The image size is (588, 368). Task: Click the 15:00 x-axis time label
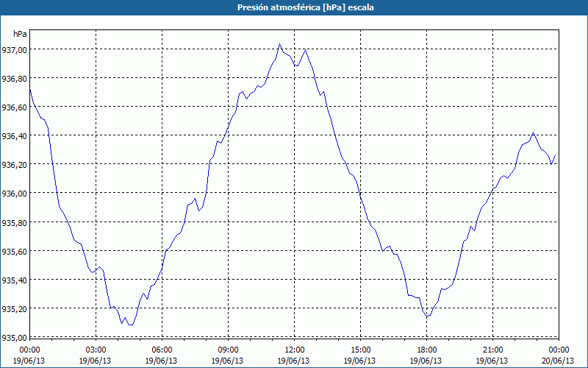click(361, 350)
